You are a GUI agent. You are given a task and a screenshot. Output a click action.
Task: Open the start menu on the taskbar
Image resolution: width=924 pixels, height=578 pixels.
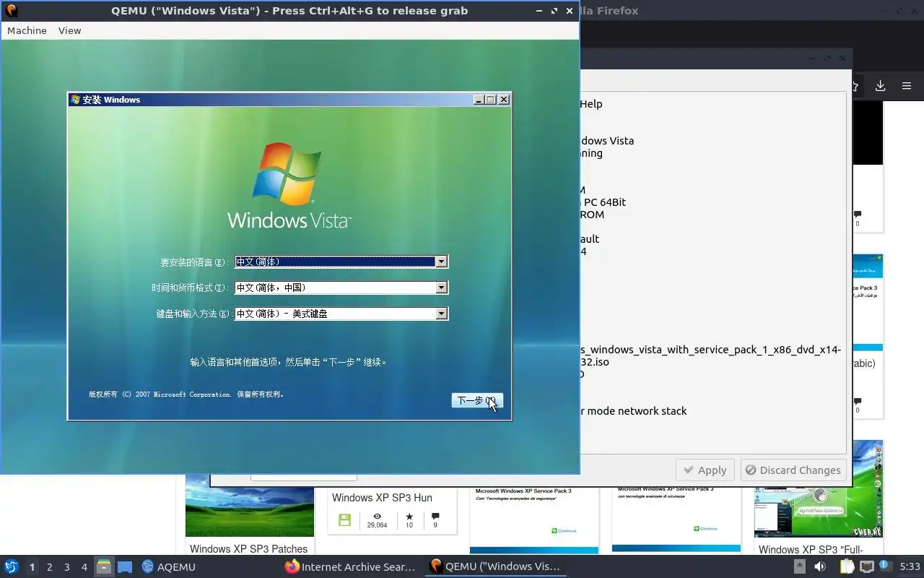(x=12, y=566)
